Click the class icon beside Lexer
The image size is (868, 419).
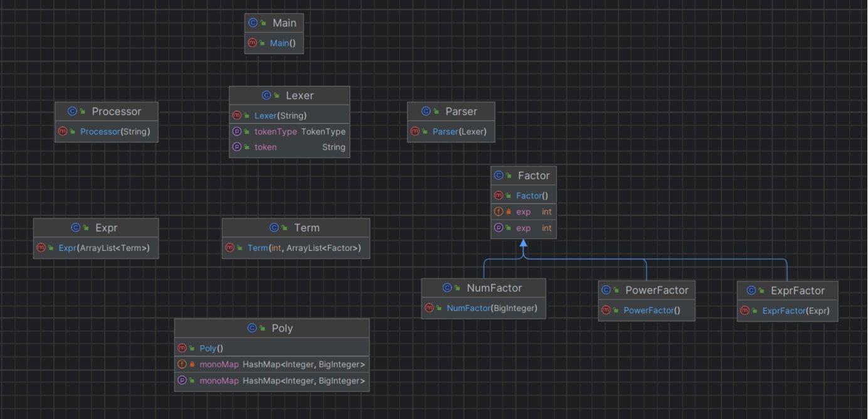pos(267,95)
